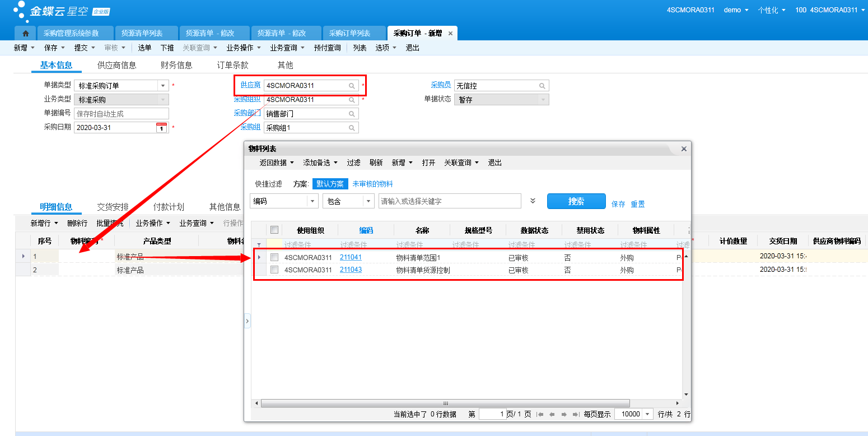Close the 采购订单 - 新增 tab

tap(450, 34)
